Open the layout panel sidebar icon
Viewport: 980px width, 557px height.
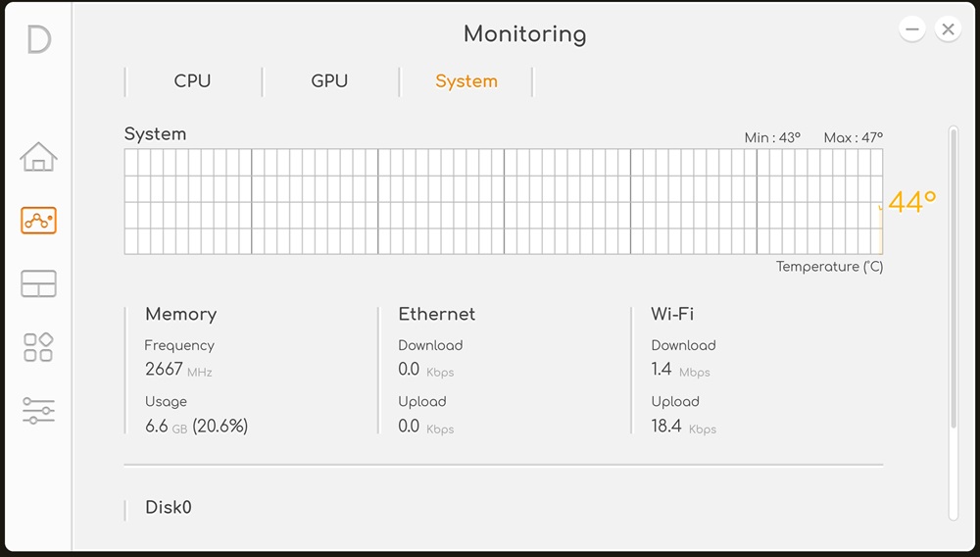(39, 283)
